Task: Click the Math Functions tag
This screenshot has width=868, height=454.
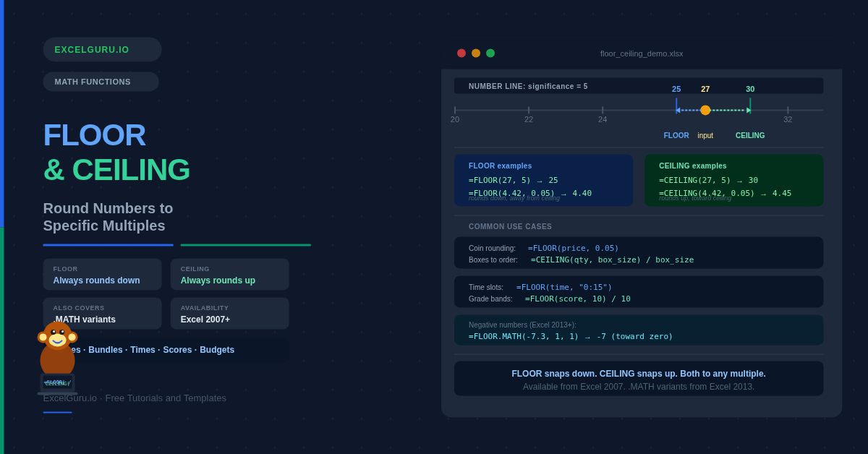Action: coord(101,82)
